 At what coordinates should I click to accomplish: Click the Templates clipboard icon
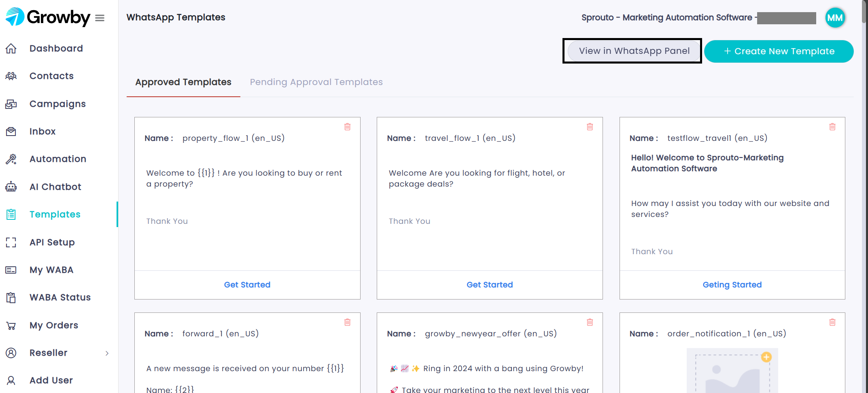coord(11,215)
